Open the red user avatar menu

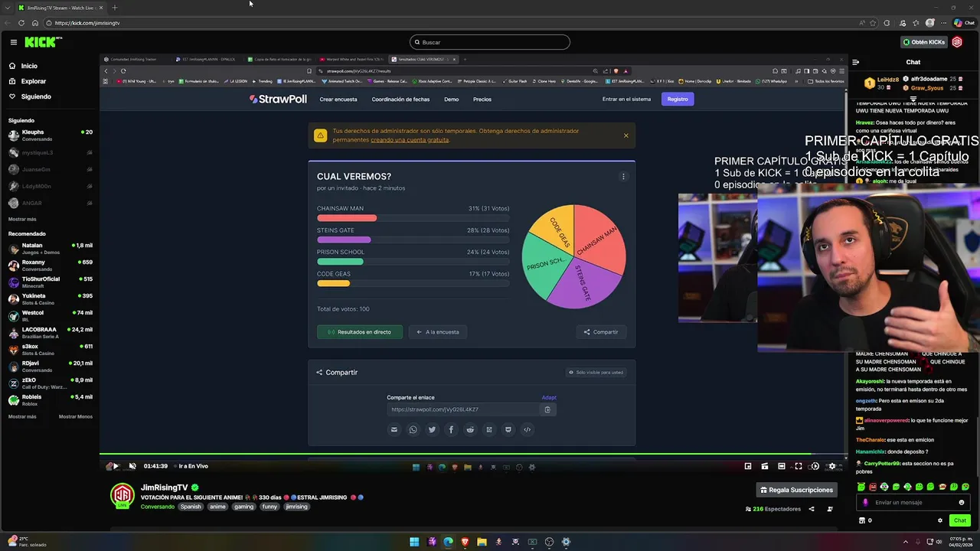(x=957, y=42)
